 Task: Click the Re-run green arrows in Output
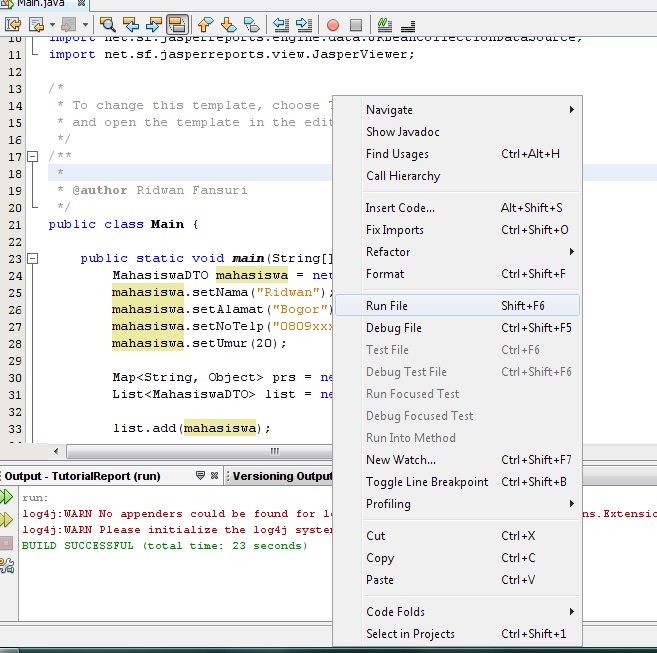(x=7, y=497)
